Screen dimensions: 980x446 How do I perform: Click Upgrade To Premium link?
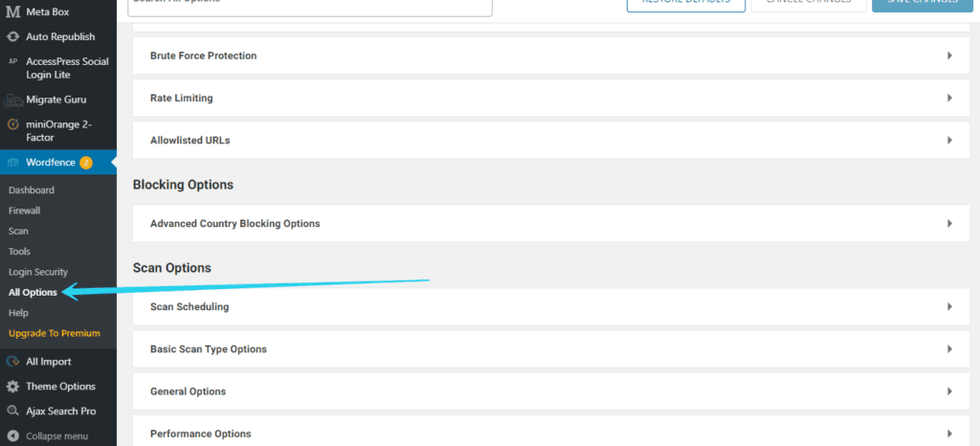click(55, 333)
